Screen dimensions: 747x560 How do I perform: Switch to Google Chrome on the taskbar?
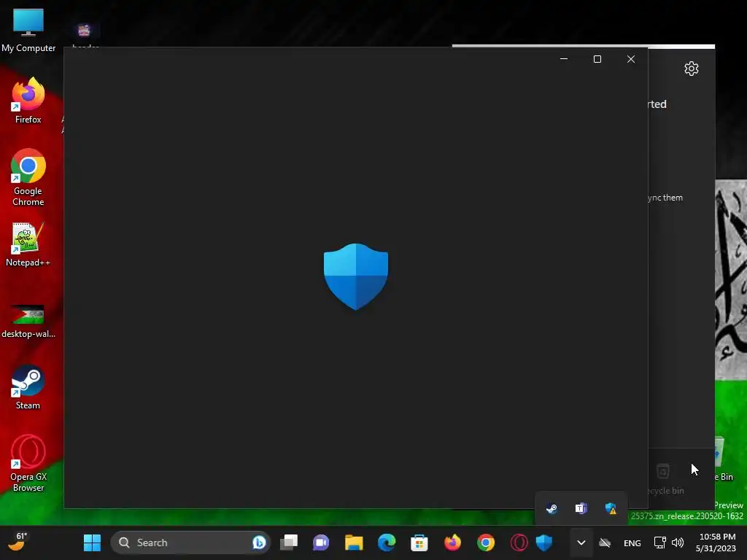(486, 542)
